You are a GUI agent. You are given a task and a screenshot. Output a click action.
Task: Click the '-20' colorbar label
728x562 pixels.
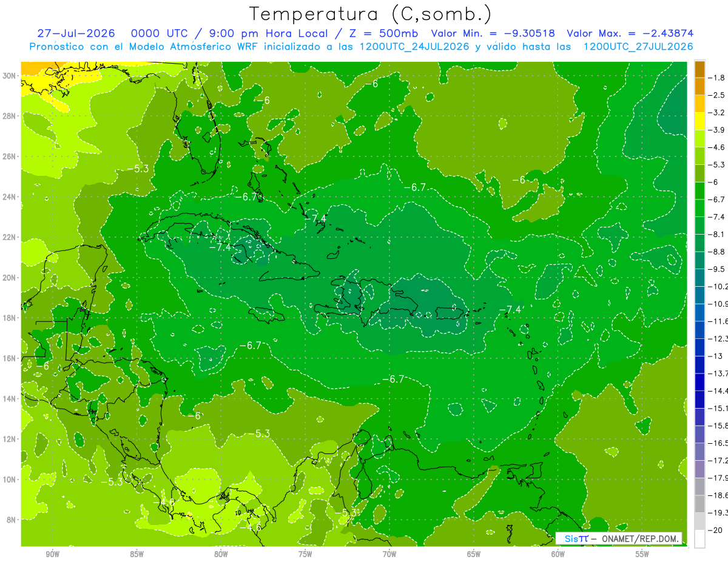tap(714, 530)
